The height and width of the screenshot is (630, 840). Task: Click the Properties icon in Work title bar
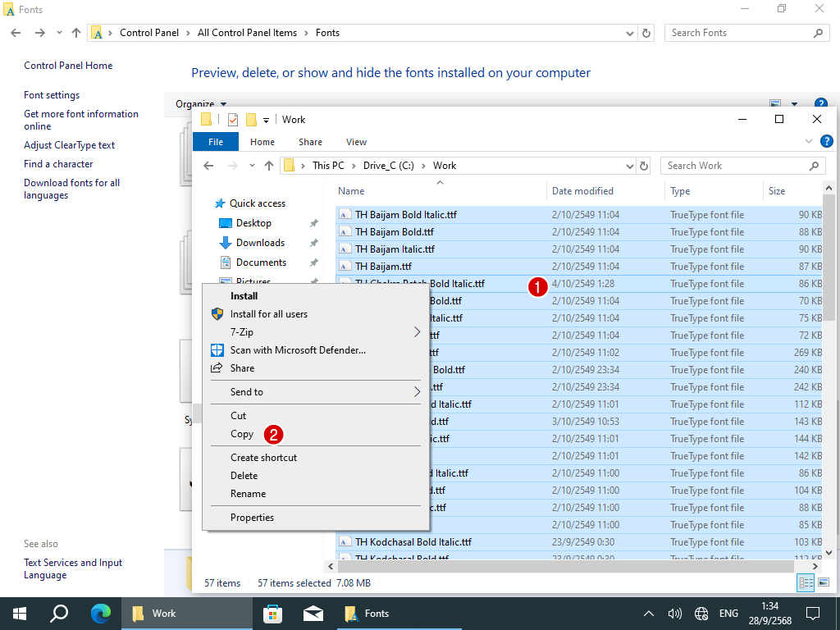(233, 120)
